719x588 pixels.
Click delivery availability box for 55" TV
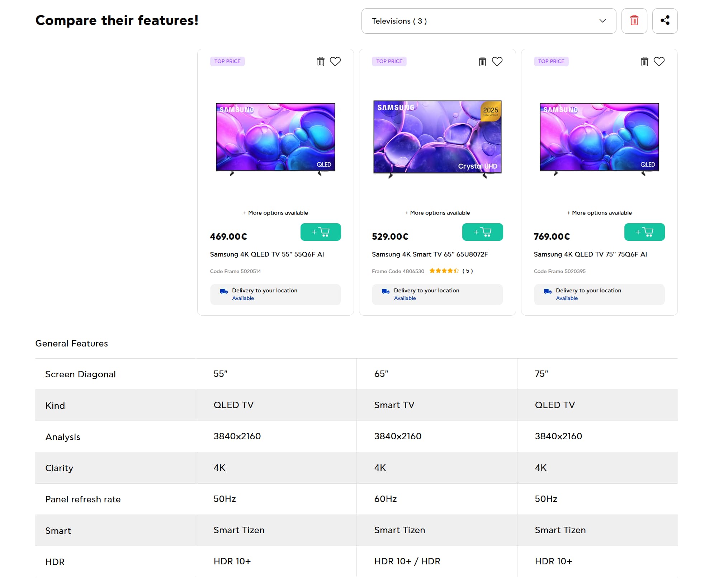point(275,294)
